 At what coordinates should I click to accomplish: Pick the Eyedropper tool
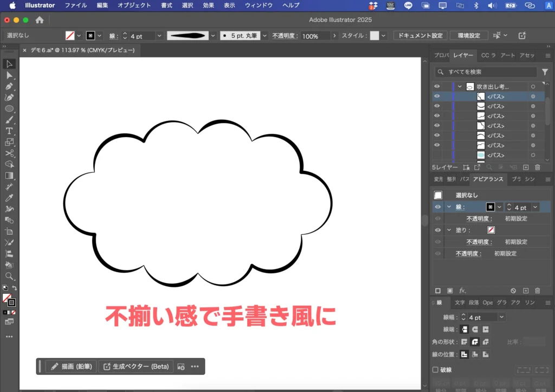[9, 198]
